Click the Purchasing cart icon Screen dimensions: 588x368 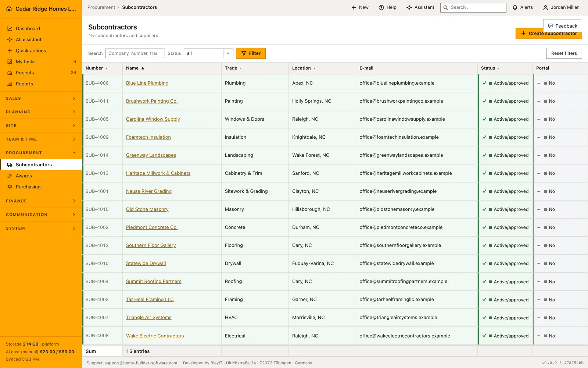(10, 187)
